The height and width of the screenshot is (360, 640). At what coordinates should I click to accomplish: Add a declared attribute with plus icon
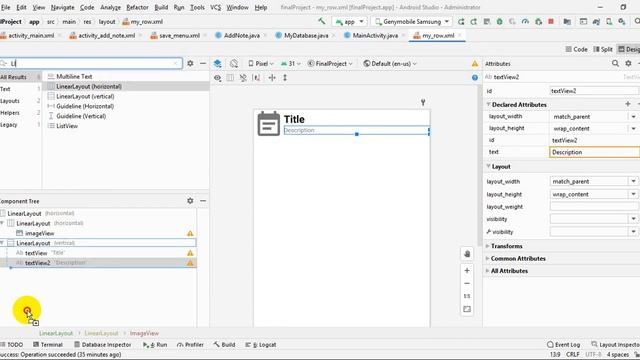pyautogui.click(x=628, y=104)
